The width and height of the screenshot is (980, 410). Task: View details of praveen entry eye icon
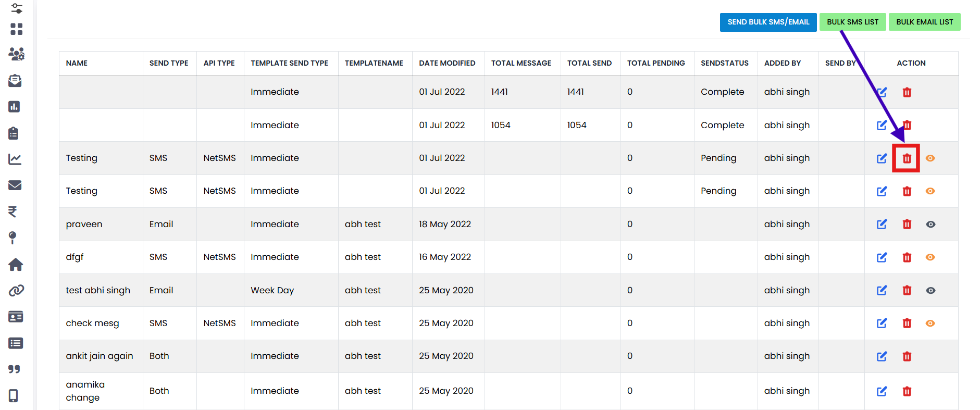tap(931, 224)
